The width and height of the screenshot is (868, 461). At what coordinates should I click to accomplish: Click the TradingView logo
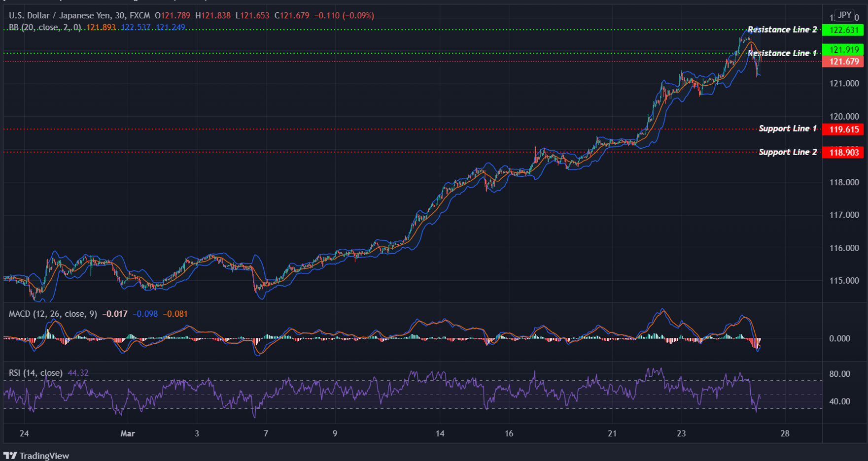(37, 456)
